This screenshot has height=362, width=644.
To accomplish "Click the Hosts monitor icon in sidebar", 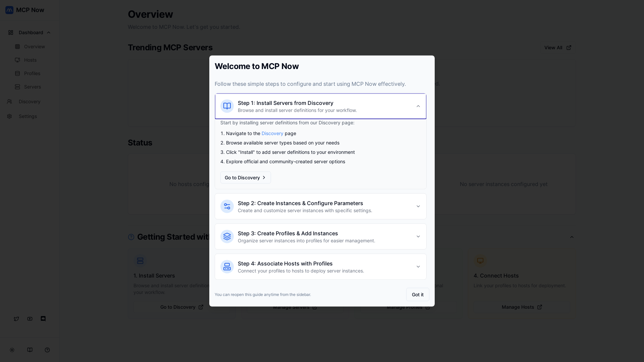I will [x=17, y=60].
